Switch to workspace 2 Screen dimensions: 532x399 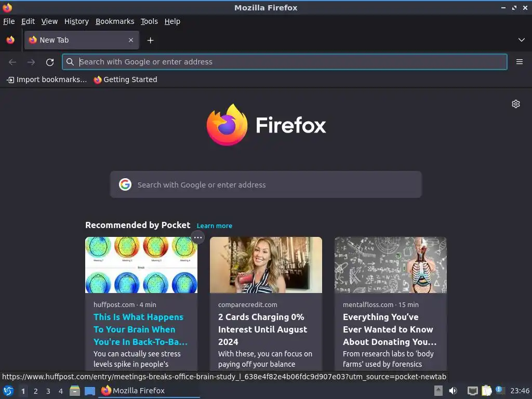[x=36, y=391]
